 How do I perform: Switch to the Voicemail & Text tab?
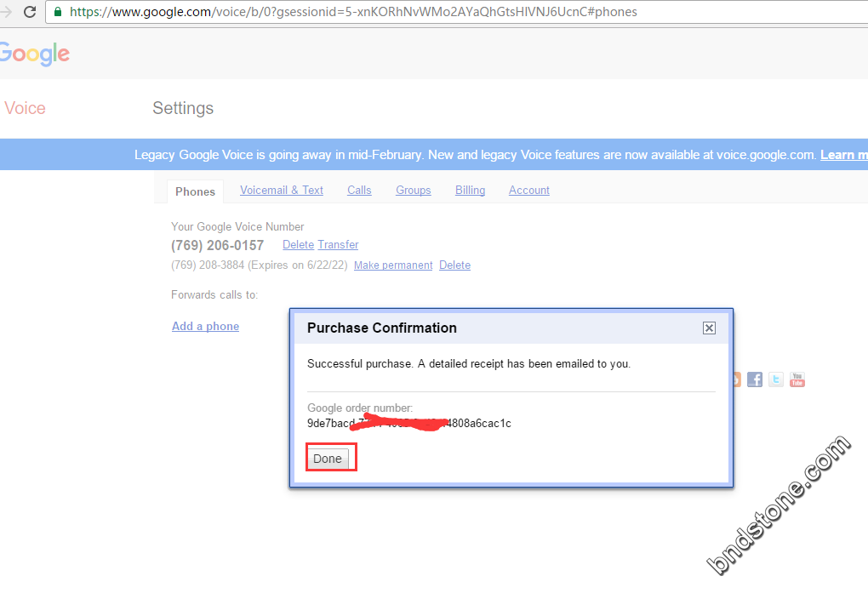[281, 190]
